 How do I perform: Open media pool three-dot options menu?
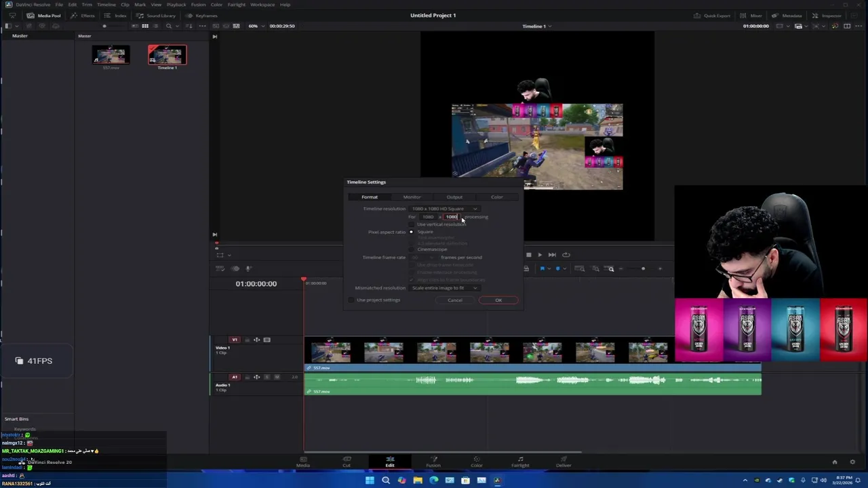coord(203,26)
